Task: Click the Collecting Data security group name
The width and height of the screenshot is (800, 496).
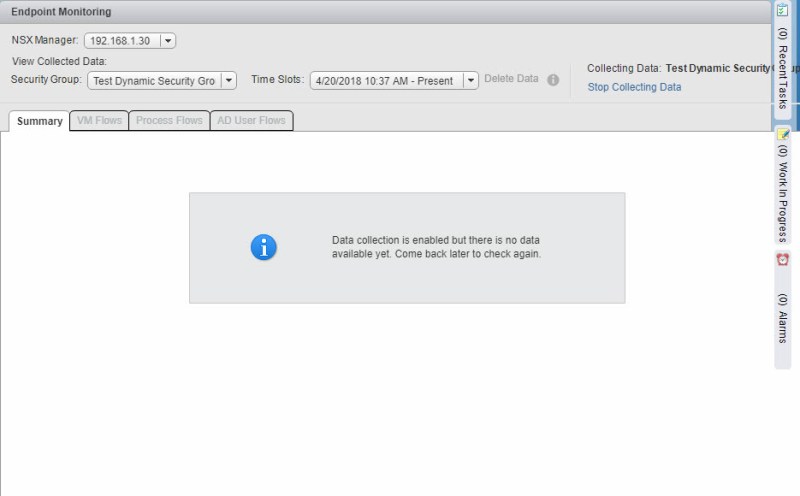Action: click(x=718, y=69)
